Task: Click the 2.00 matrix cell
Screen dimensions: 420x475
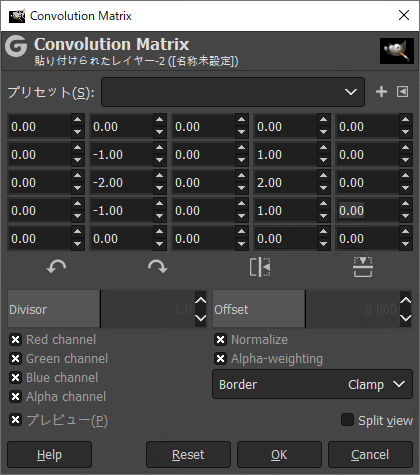Action: (x=285, y=182)
